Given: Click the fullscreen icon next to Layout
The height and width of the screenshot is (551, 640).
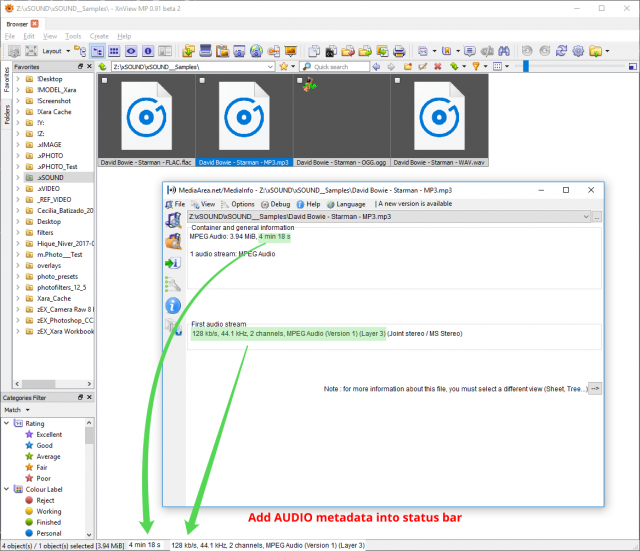Looking at the screenshot, I should pos(31,51).
